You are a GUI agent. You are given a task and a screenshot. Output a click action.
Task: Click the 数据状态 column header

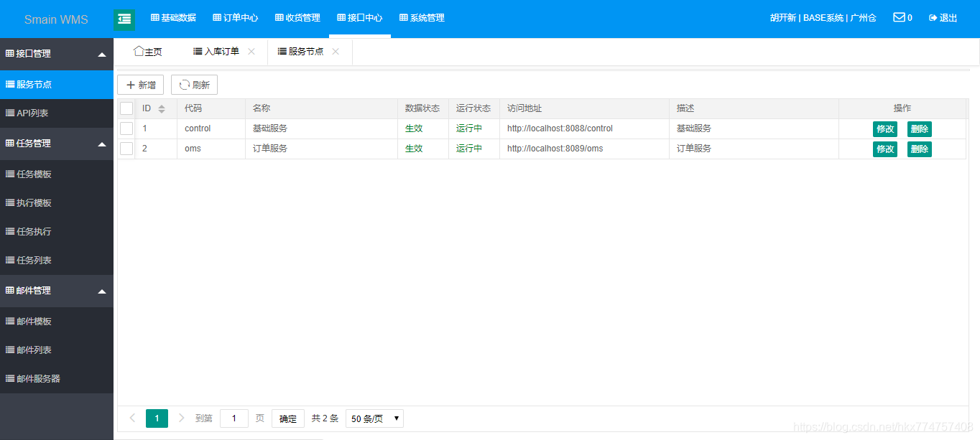point(422,108)
